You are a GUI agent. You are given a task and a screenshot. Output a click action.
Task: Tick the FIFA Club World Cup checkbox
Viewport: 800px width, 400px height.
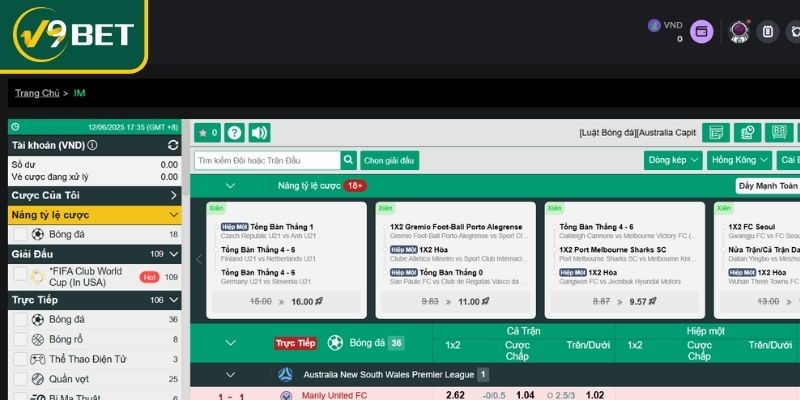pyautogui.click(x=20, y=277)
